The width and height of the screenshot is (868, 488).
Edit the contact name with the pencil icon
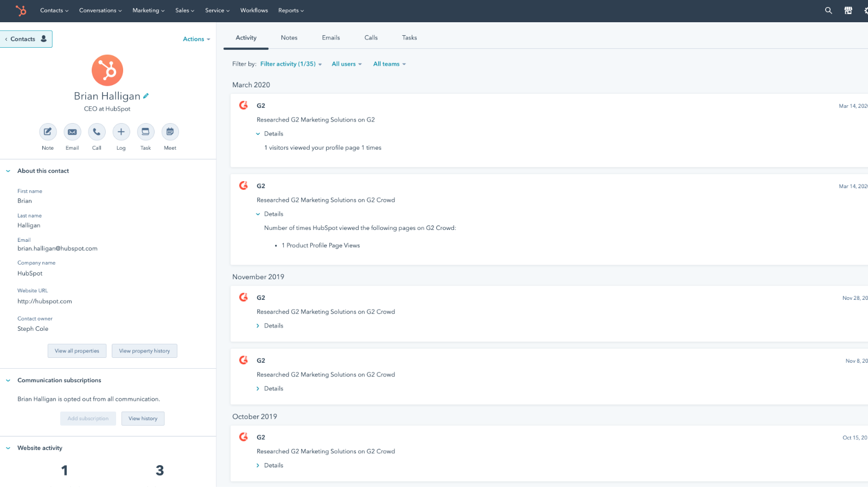tap(146, 95)
